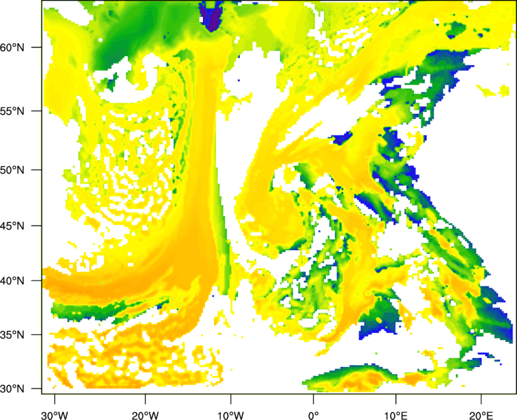The height and width of the screenshot is (420, 517).
Task: Click the 60°N latitude label
Action: coord(12,47)
